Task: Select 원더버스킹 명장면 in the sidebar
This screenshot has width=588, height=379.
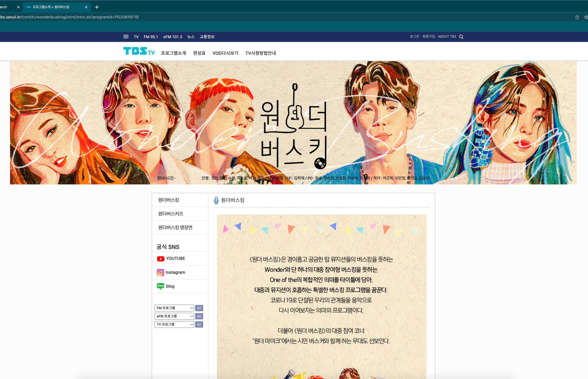Action: click(x=175, y=227)
